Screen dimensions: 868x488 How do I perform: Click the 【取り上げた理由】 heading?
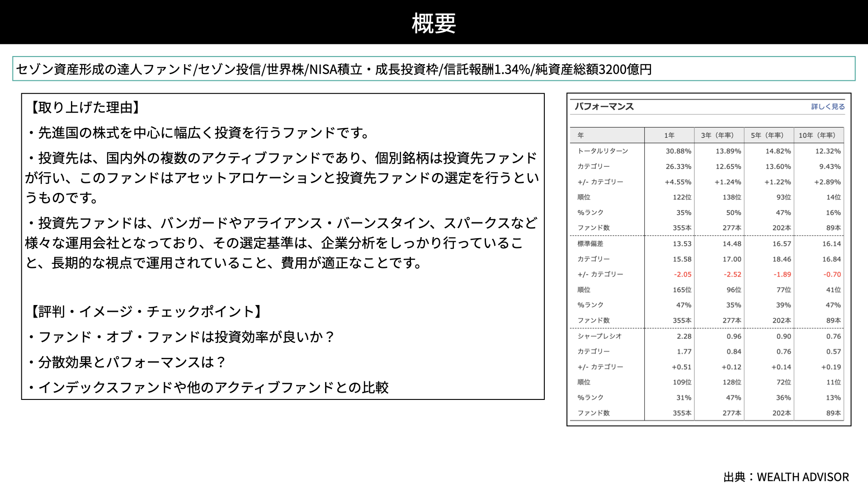[x=85, y=108]
